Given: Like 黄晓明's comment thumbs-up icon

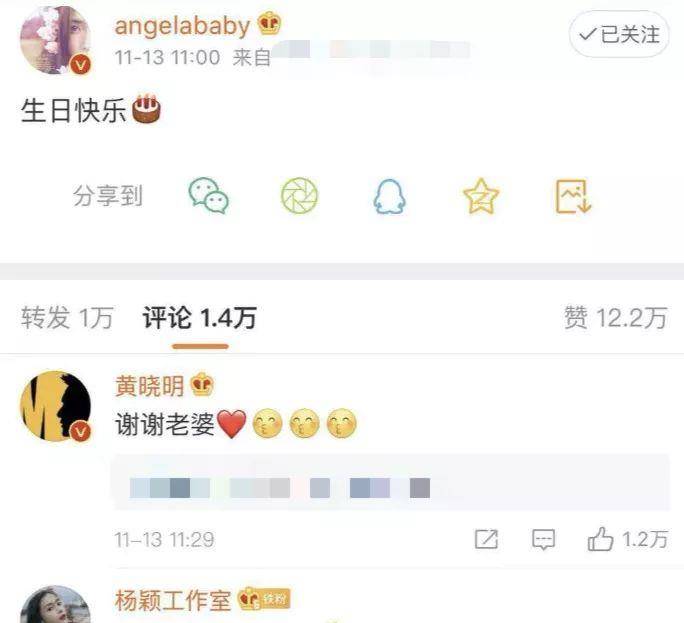Looking at the screenshot, I should click(601, 539).
